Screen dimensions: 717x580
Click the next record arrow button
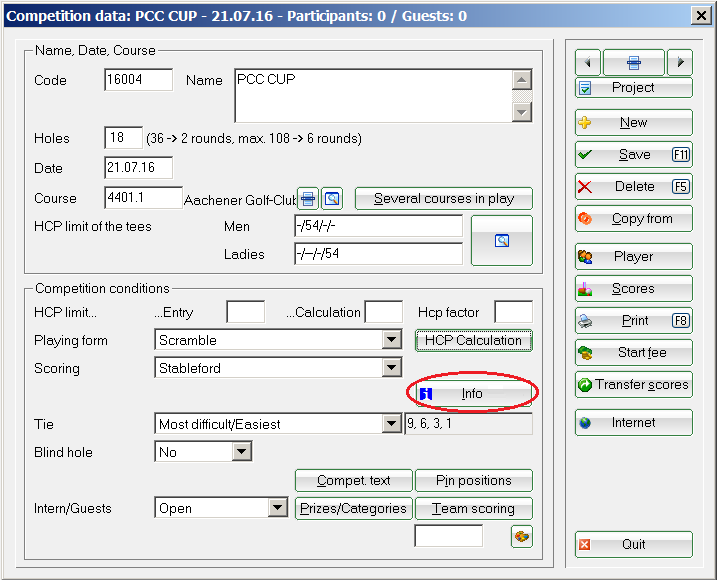[680, 62]
